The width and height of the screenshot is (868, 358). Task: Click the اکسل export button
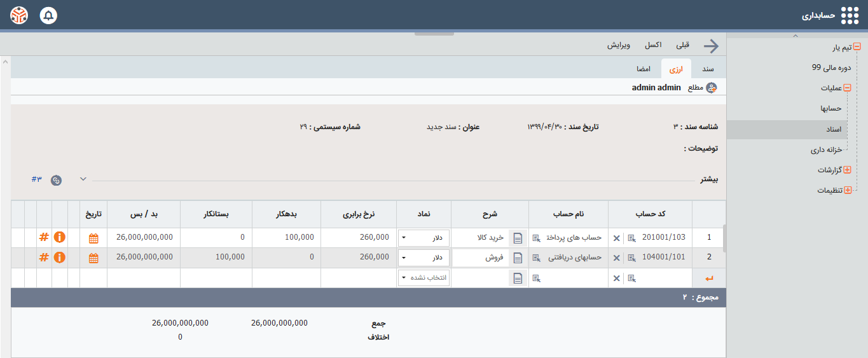click(652, 45)
